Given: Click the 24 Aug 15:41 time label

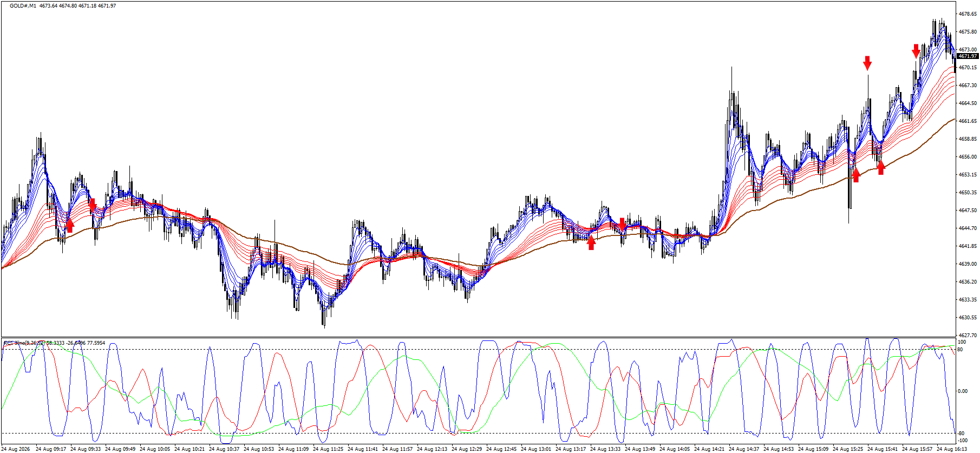Looking at the screenshot, I should coord(883,449).
